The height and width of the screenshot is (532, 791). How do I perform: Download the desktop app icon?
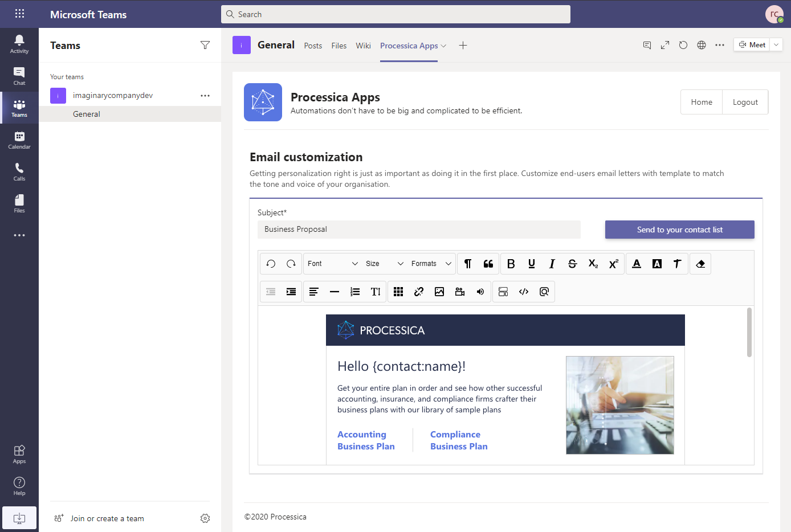point(19,518)
